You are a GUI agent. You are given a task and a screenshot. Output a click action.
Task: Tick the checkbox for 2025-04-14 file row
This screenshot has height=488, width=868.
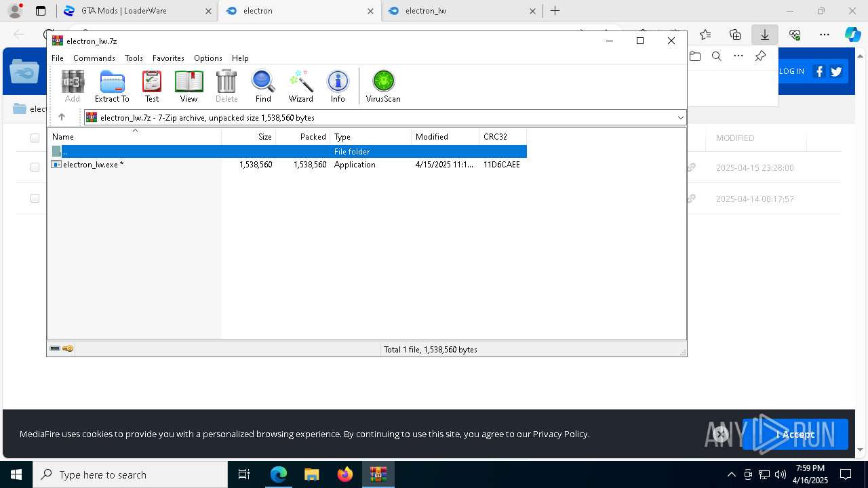click(x=35, y=198)
